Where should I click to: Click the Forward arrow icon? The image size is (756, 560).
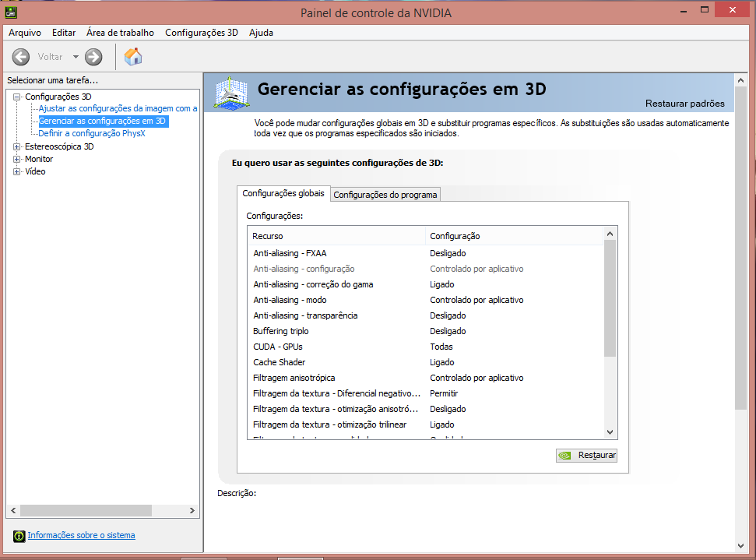pos(93,57)
